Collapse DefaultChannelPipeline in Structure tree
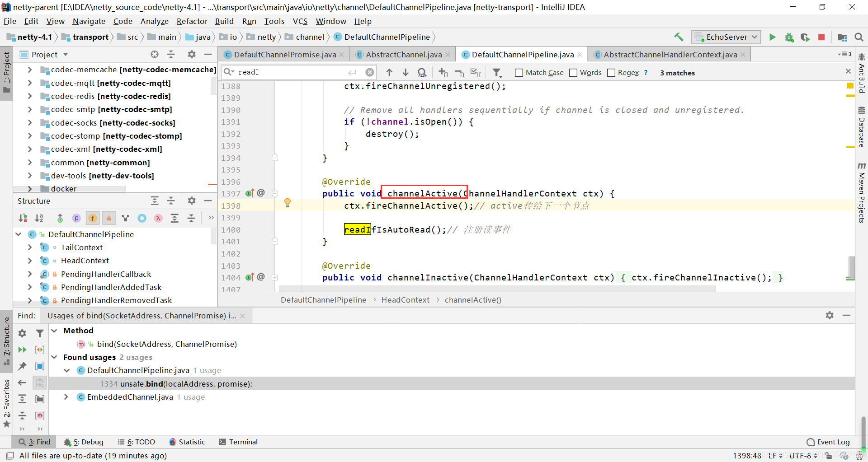 coord(19,234)
